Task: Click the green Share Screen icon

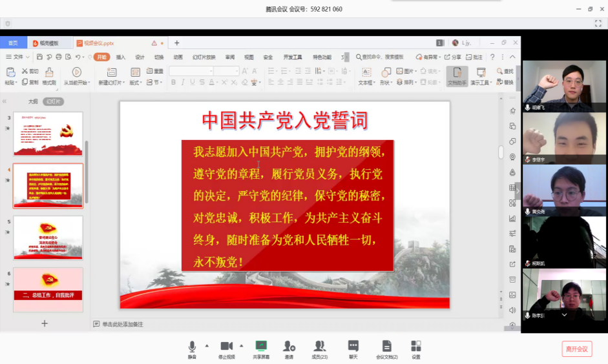Action: click(261, 347)
